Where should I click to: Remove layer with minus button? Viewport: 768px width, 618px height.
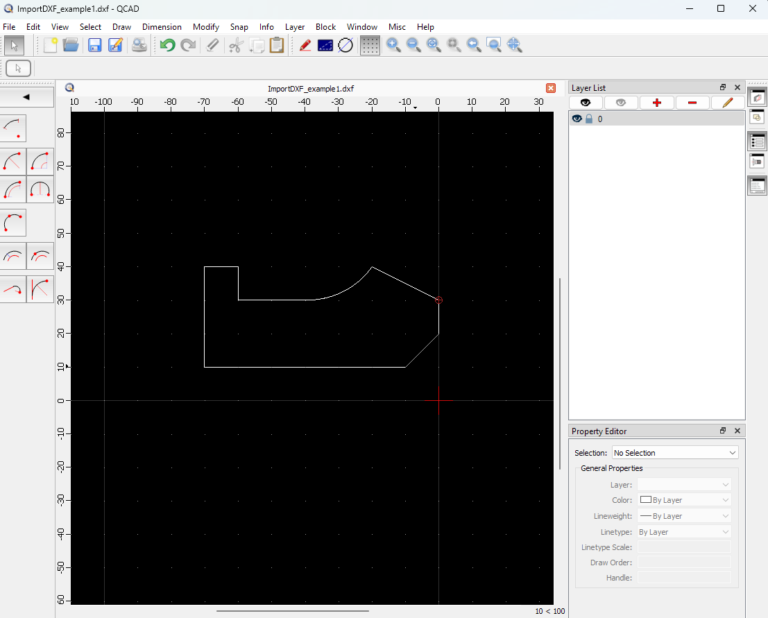(x=692, y=102)
